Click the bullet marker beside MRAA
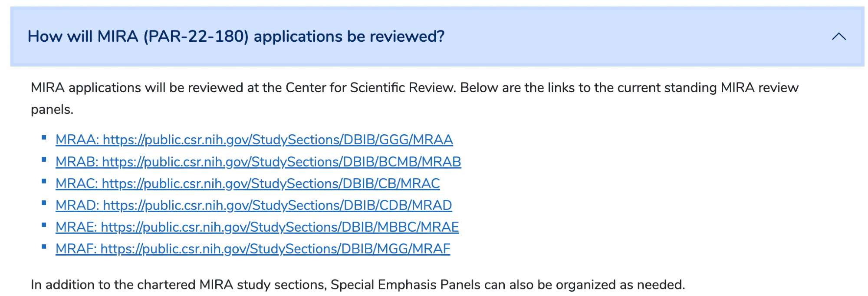 (44, 138)
